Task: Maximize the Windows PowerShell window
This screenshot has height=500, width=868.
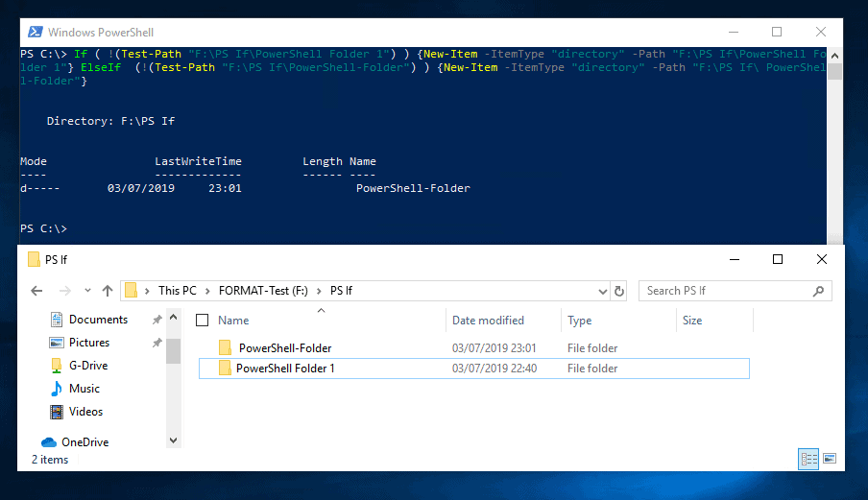Action: pos(777,32)
